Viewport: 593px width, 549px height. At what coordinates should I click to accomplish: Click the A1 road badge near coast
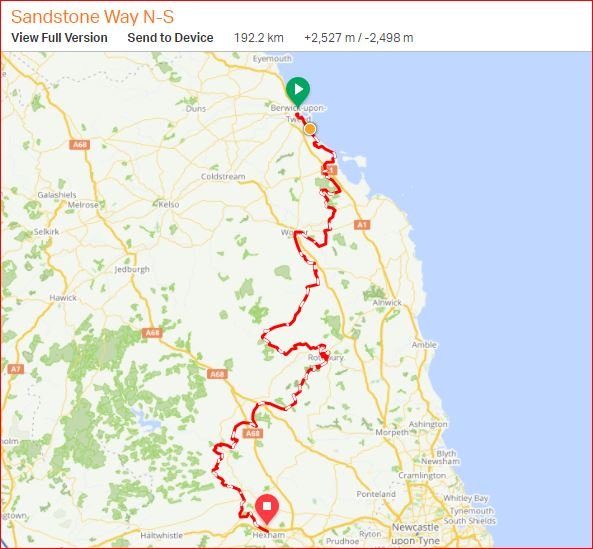362,225
